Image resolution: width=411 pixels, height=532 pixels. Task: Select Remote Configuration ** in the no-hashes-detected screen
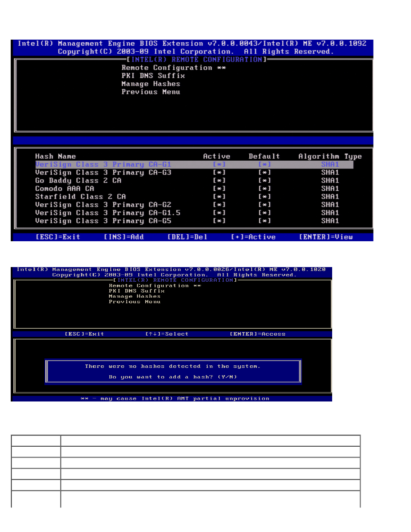(155, 286)
